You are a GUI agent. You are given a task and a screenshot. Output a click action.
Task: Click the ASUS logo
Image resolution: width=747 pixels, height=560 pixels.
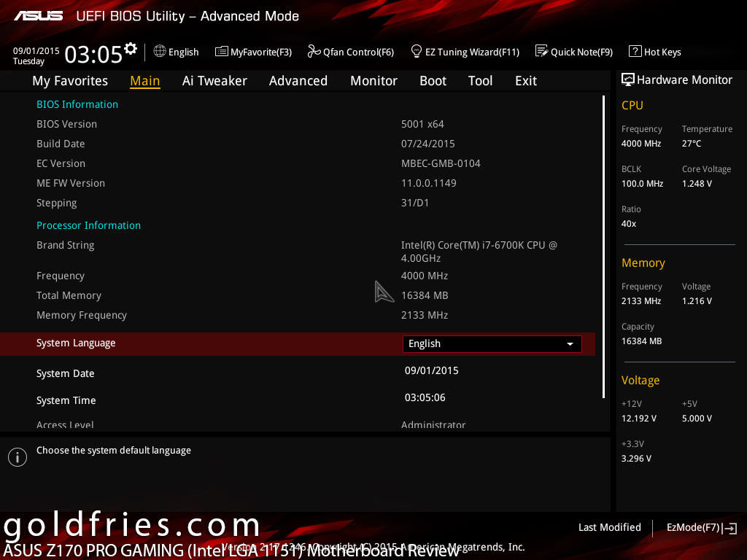click(38, 16)
